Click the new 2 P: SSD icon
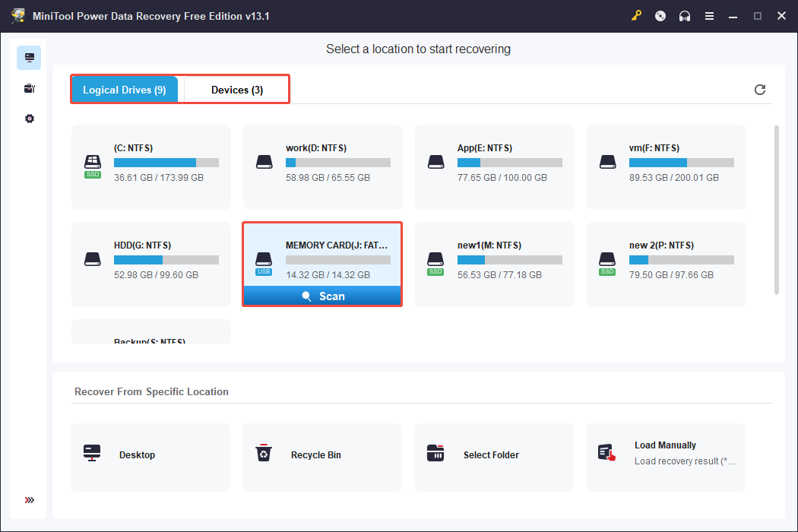 (607, 264)
